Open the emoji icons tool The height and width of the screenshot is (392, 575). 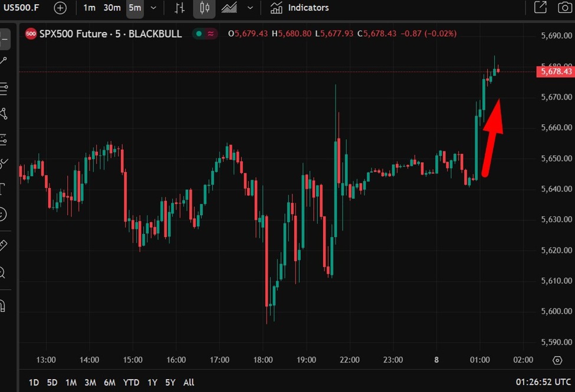(3, 213)
